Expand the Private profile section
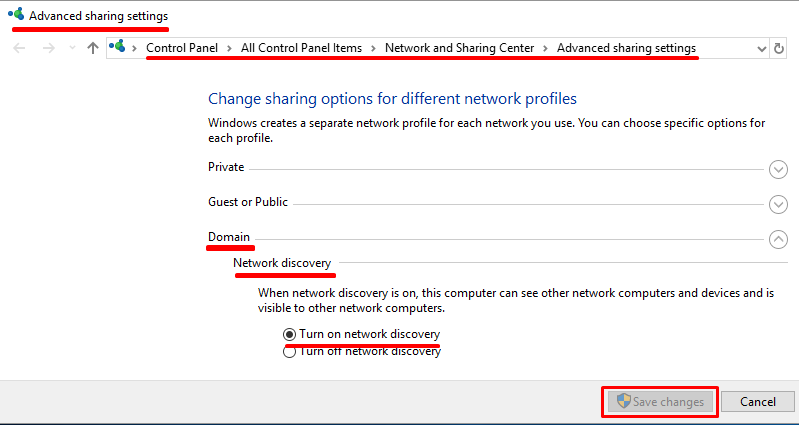This screenshot has height=425, width=799. point(778,169)
